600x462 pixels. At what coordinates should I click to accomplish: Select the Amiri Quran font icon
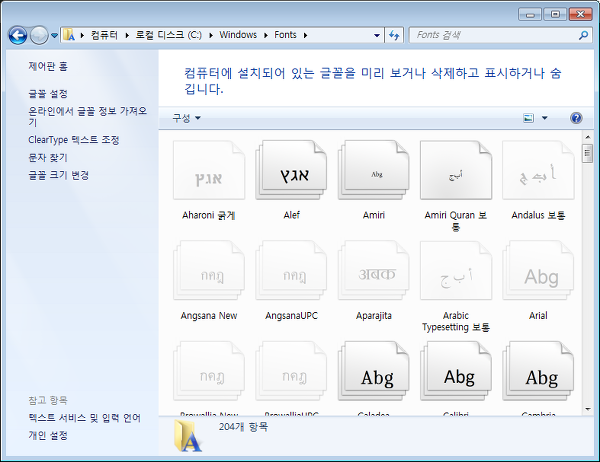pos(456,170)
